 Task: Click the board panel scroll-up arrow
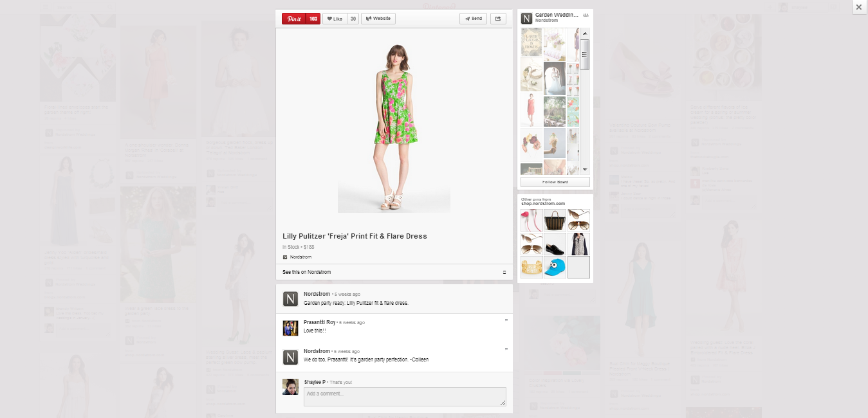click(585, 33)
